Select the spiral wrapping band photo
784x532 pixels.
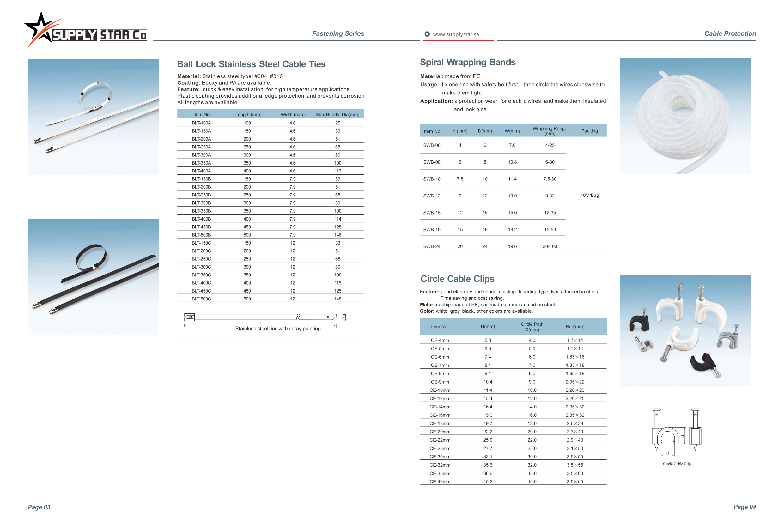[685, 116]
